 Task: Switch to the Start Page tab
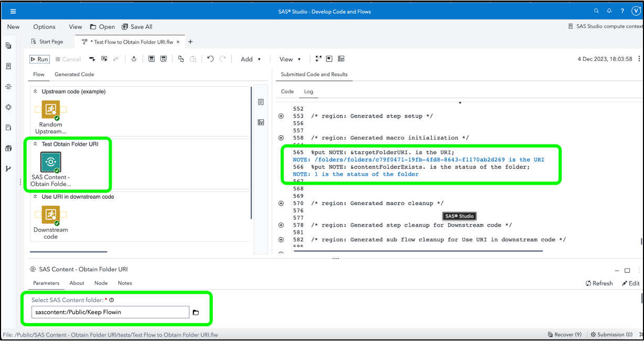tap(47, 42)
